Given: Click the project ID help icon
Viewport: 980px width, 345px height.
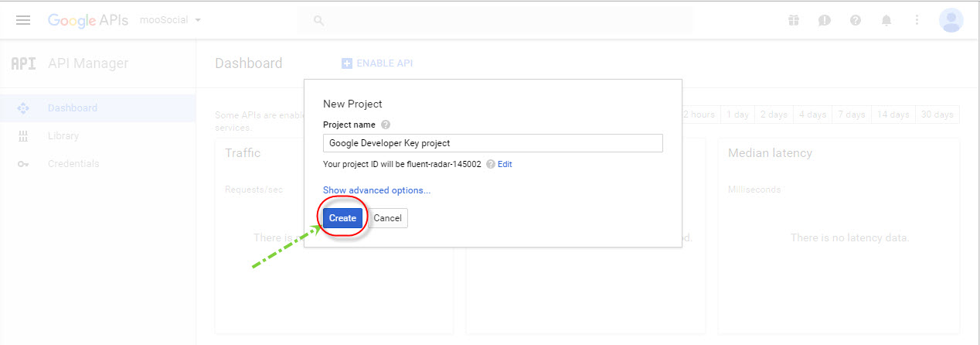Looking at the screenshot, I should pyautogui.click(x=490, y=165).
